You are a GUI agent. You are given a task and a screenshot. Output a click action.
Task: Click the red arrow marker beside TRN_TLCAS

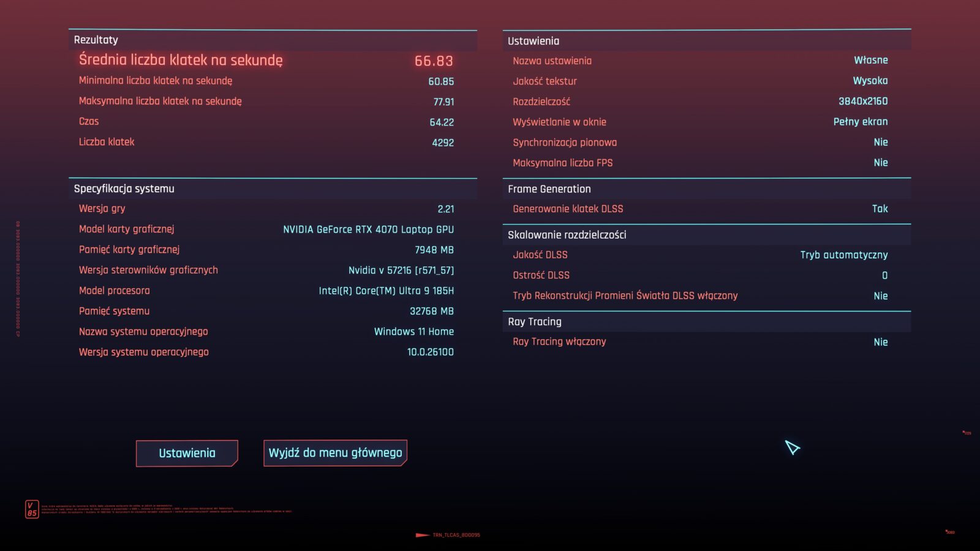[x=422, y=535]
